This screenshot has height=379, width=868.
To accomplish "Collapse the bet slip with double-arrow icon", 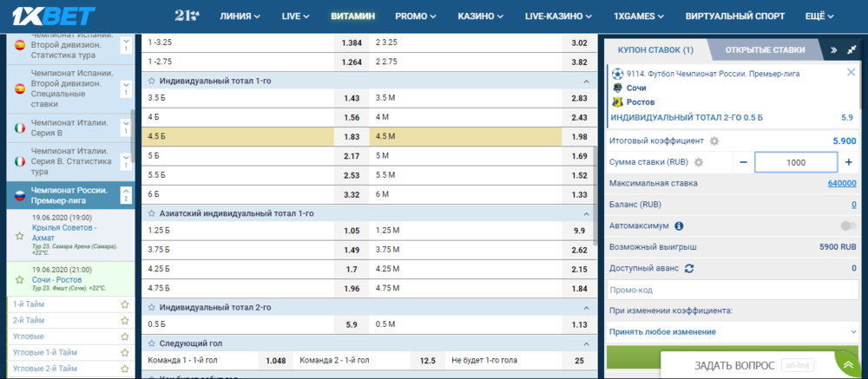I will [833, 49].
